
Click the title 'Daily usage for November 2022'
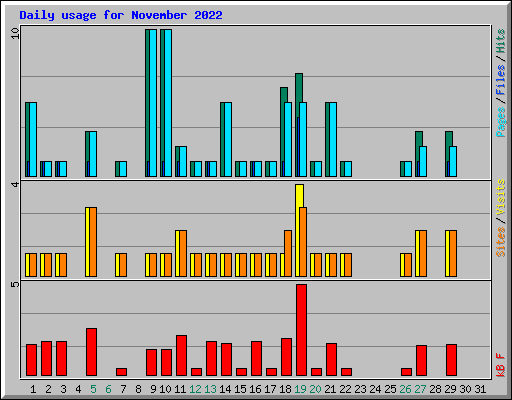click(121, 15)
